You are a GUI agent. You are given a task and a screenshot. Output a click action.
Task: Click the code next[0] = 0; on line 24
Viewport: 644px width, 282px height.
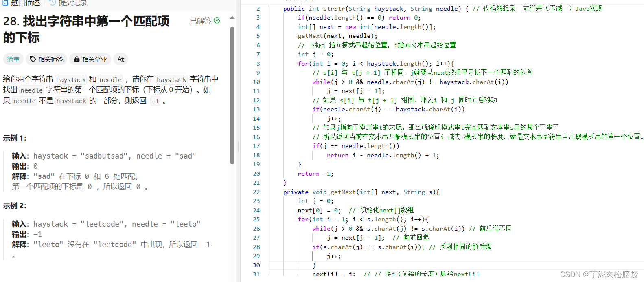click(x=320, y=210)
